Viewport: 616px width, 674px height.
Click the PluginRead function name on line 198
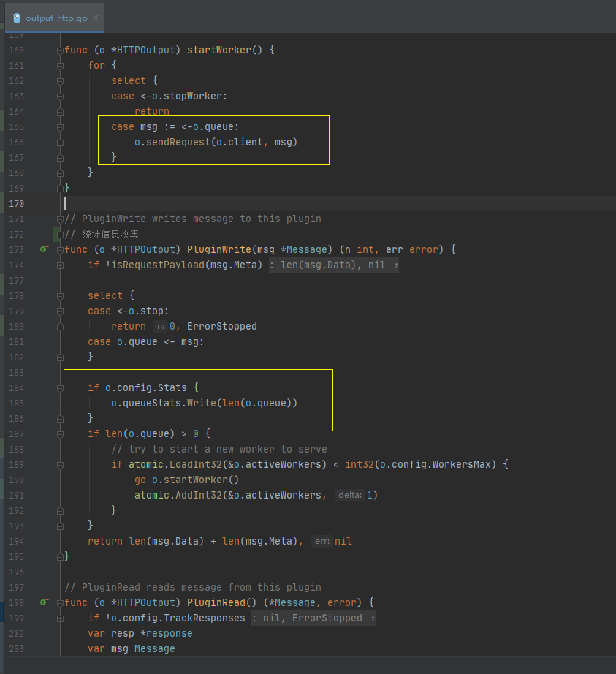[x=216, y=602]
